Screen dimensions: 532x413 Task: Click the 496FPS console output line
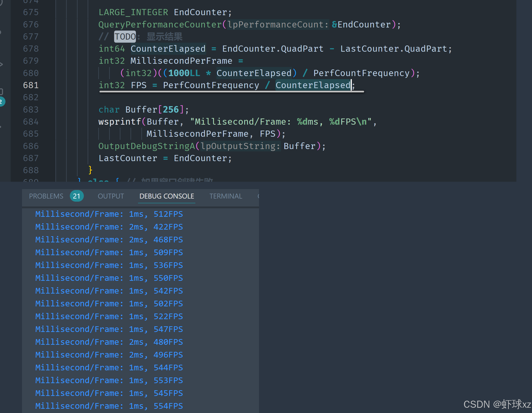[x=109, y=355]
